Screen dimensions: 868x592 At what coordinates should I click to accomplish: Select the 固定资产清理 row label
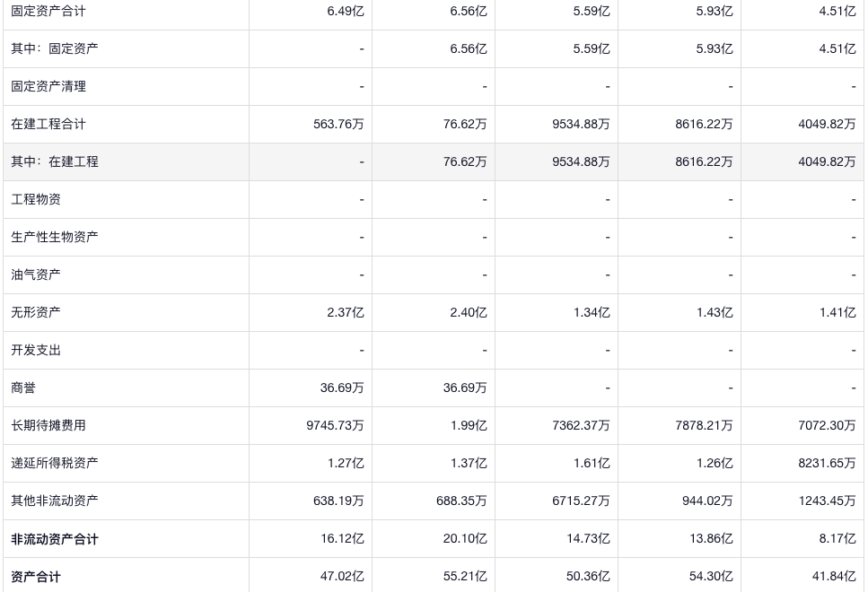pos(48,87)
